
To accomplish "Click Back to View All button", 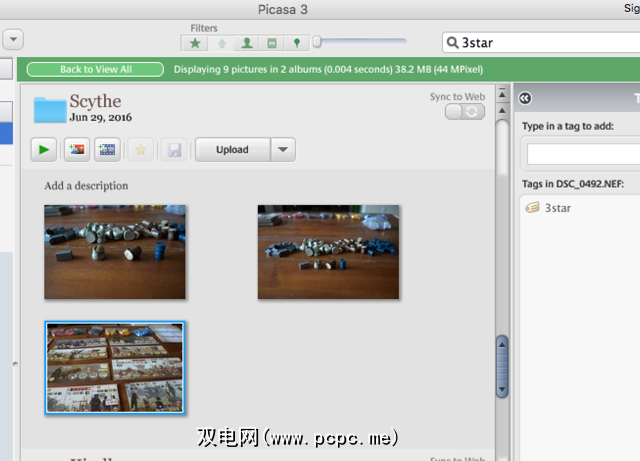I will [96, 69].
